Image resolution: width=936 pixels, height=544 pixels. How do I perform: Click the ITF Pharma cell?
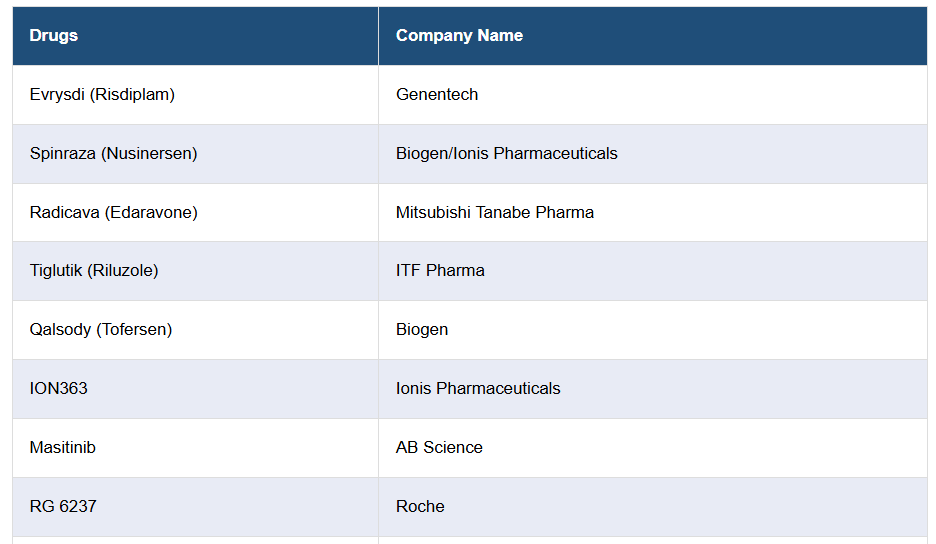click(440, 270)
